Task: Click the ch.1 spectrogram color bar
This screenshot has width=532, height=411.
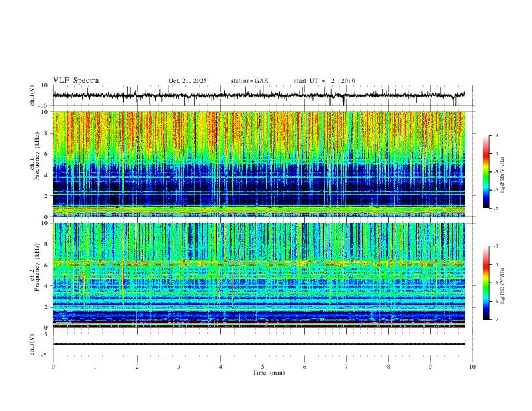Action: [486, 172]
